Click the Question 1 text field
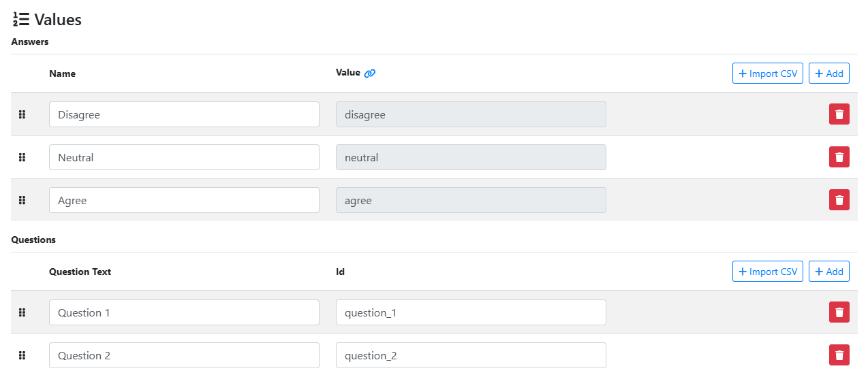Viewport: 868px width, 392px height. point(184,312)
